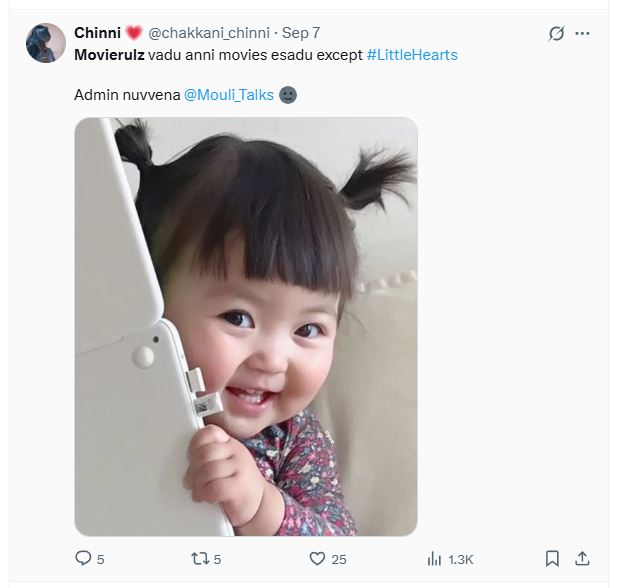Open the #LittleHearts hashtag

click(412, 54)
